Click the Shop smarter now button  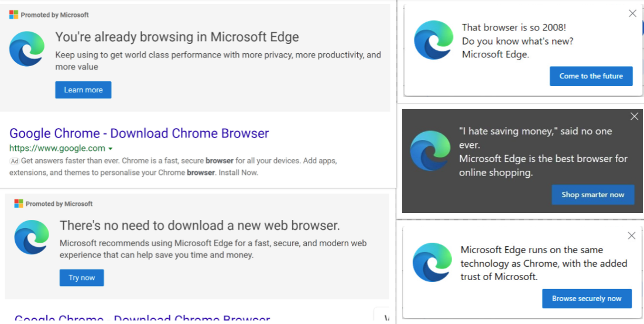pos(592,194)
